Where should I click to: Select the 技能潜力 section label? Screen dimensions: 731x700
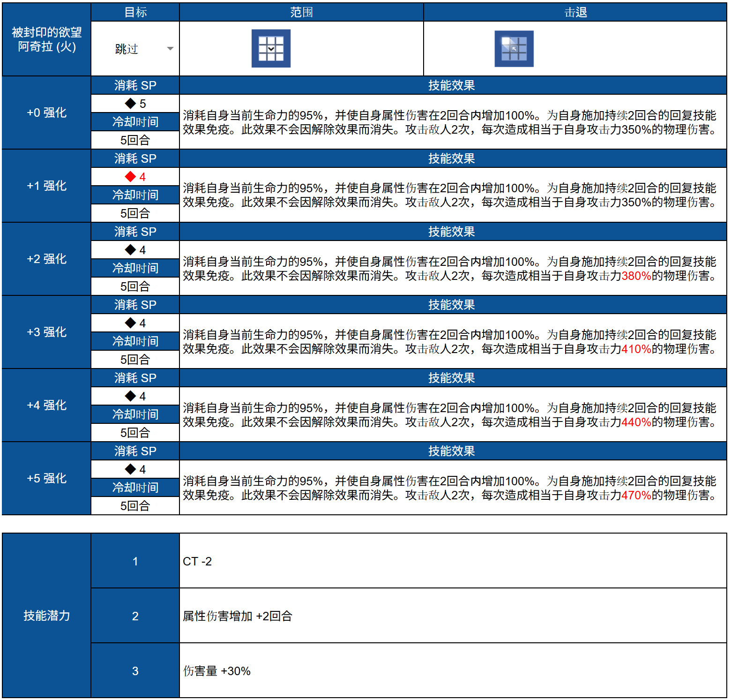click(x=46, y=616)
